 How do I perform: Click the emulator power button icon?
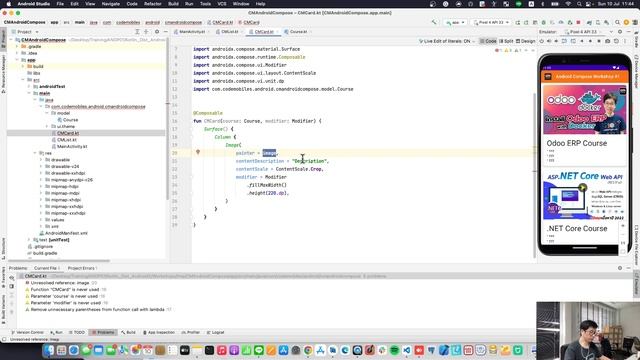tap(542, 41)
